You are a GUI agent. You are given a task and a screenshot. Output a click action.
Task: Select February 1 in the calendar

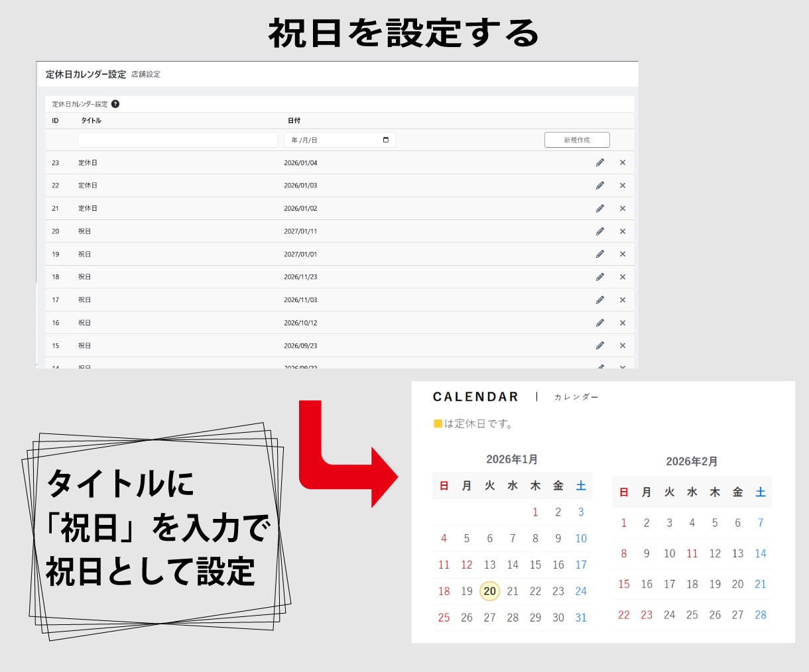[x=623, y=523]
